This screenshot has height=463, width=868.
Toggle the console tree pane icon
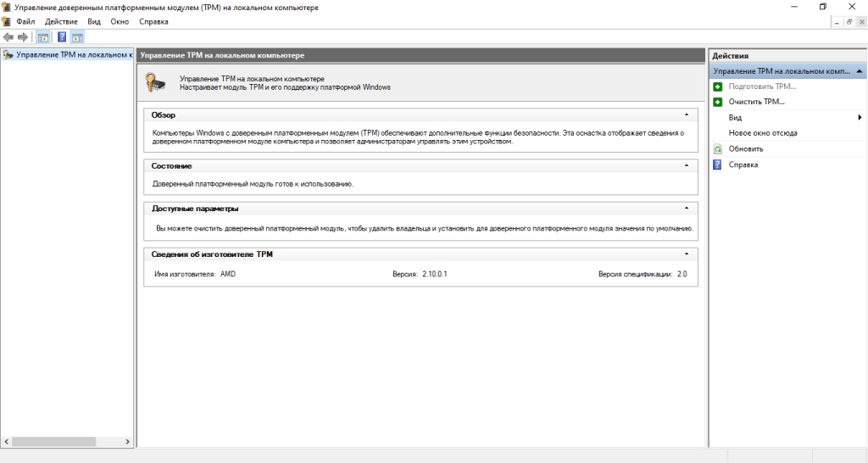[42, 37]
